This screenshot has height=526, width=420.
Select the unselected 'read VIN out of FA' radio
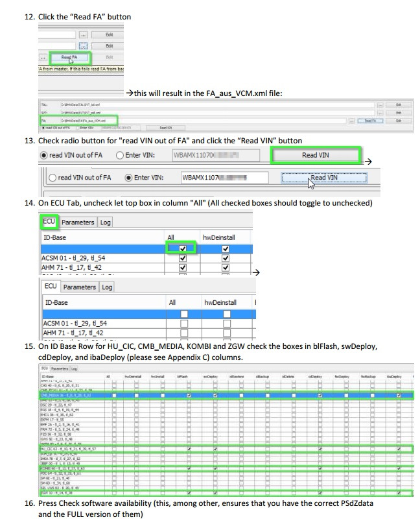tap(52, 178)
